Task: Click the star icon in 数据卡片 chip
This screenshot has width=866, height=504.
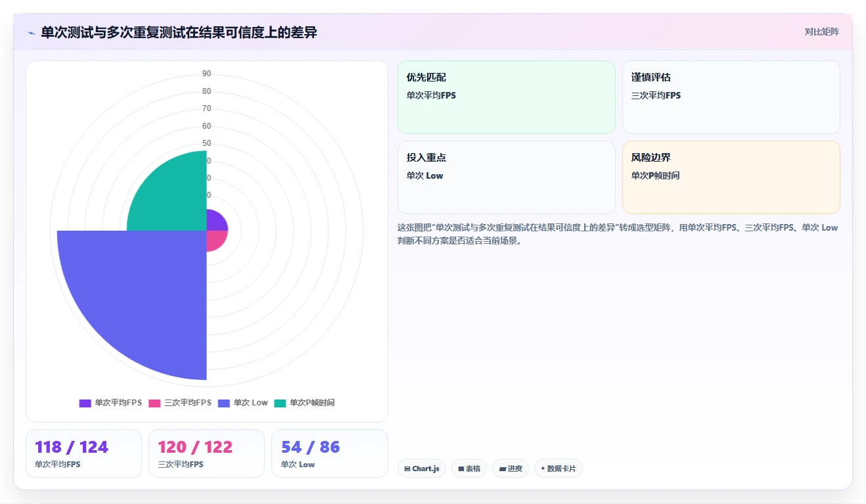Action: click(x=543, y=469)
